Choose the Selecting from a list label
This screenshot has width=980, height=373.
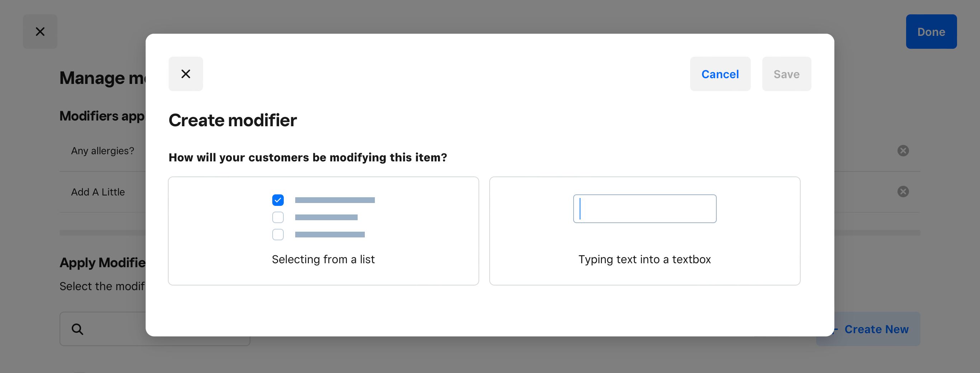pos(323,259)
